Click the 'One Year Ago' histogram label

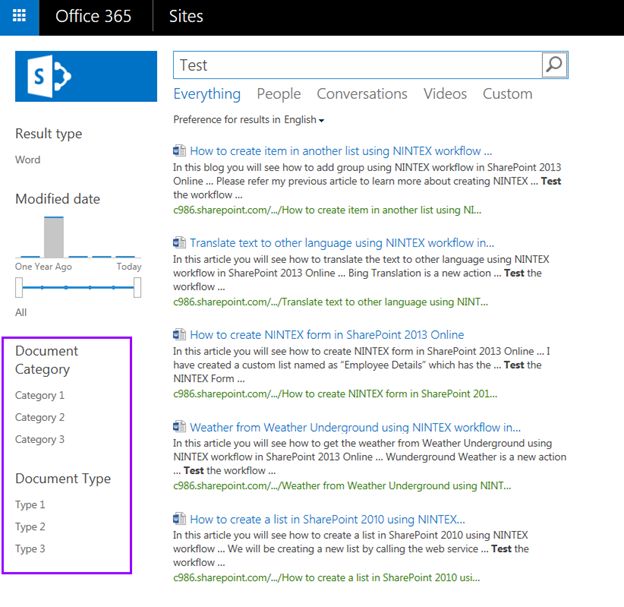click(43, 266)
